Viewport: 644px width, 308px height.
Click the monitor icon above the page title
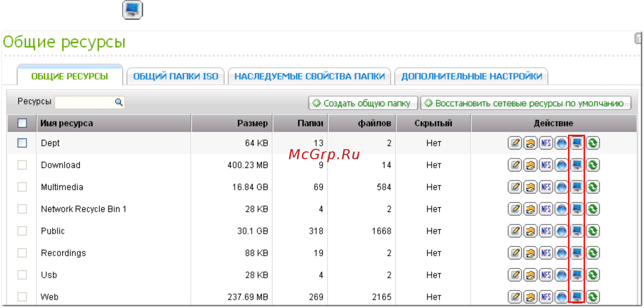tap(133, 9)
